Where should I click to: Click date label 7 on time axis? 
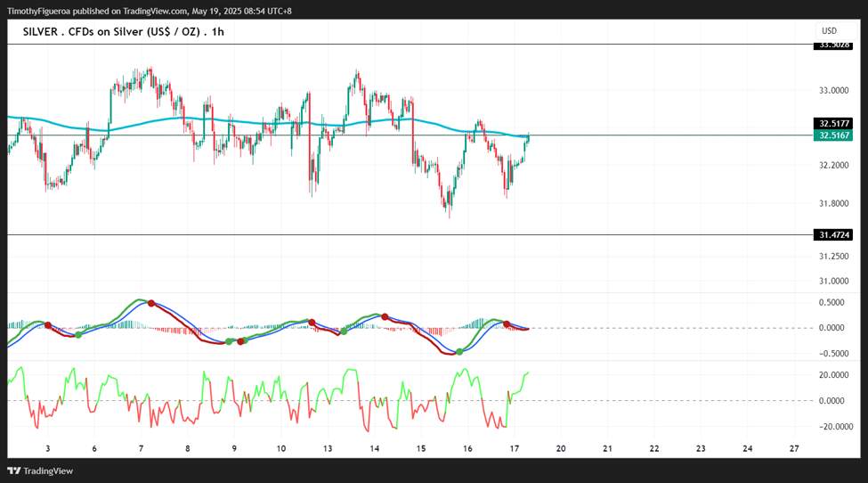pyautogui.click(x=142, y=448)
